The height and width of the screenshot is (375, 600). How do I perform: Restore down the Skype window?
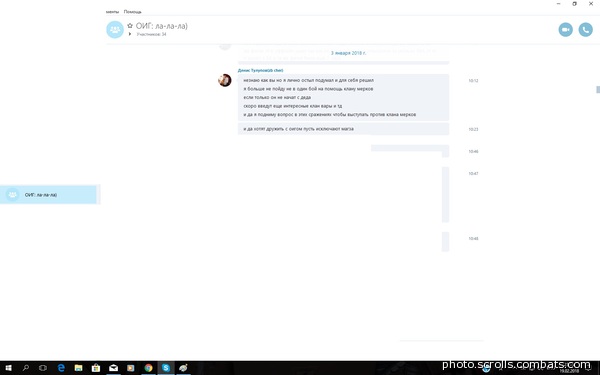(574, 4)
